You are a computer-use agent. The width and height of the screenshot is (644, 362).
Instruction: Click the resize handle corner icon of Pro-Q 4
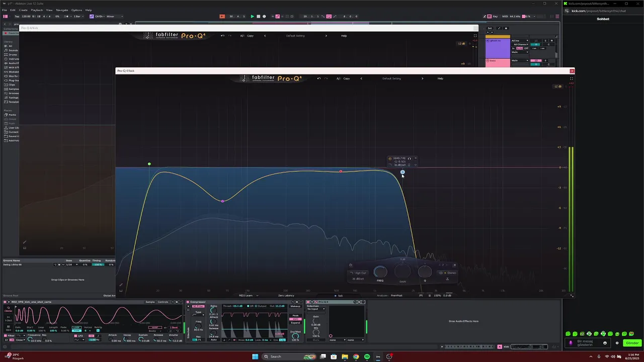572,296
